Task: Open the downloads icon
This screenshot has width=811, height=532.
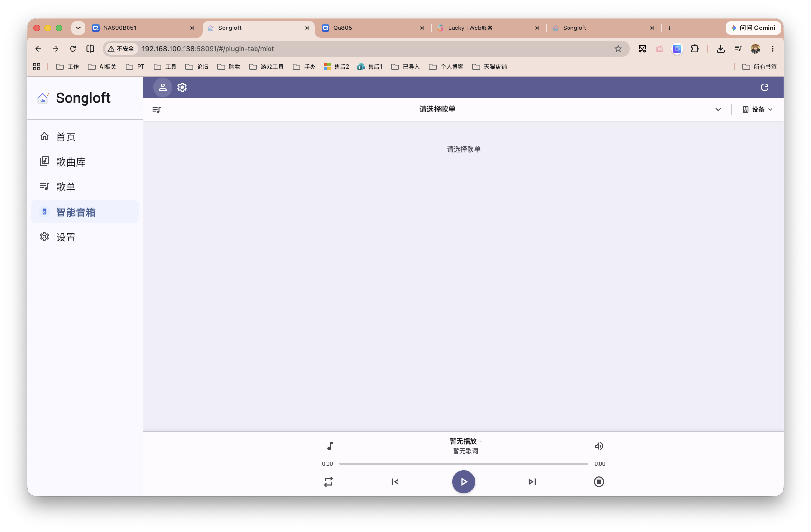Action: (721, 49)
